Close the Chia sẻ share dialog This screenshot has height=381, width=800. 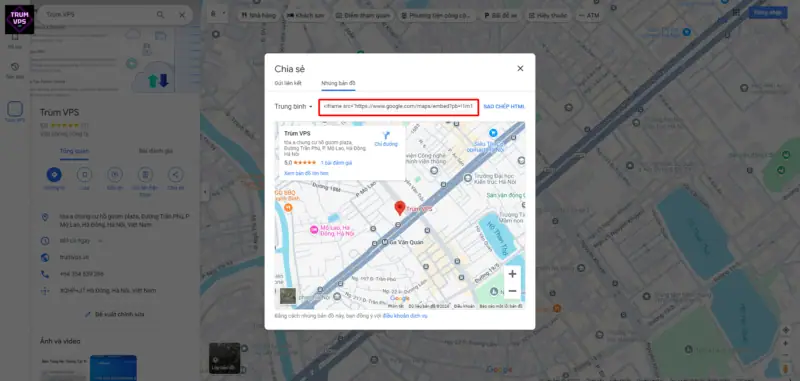click(520, 68)
